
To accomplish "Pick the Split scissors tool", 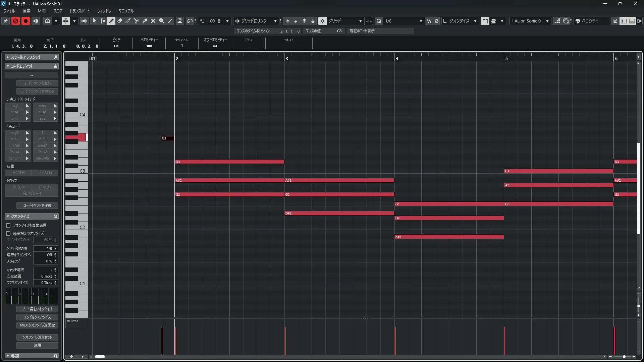I will (137, 21).
